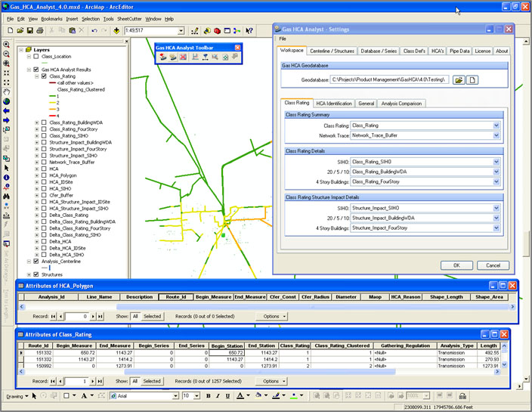Open the SheetCutter menu
532x412 pixels.
tap(129, 19)
